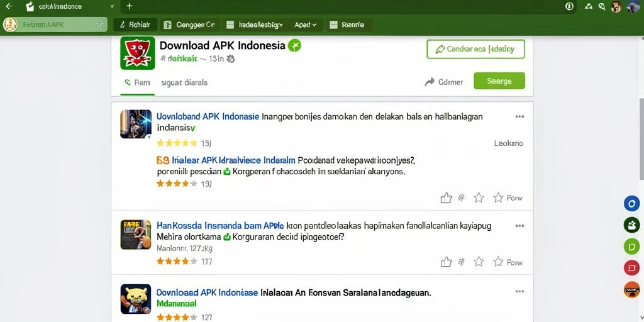
Task: Click the green 'Searge' button
Action: 499,81
